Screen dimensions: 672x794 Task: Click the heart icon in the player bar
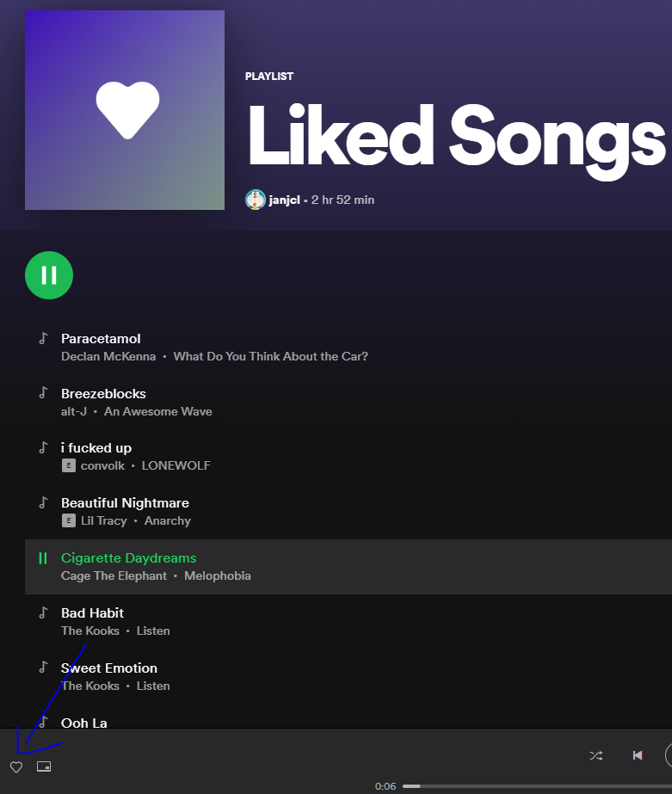click(16, 767)
